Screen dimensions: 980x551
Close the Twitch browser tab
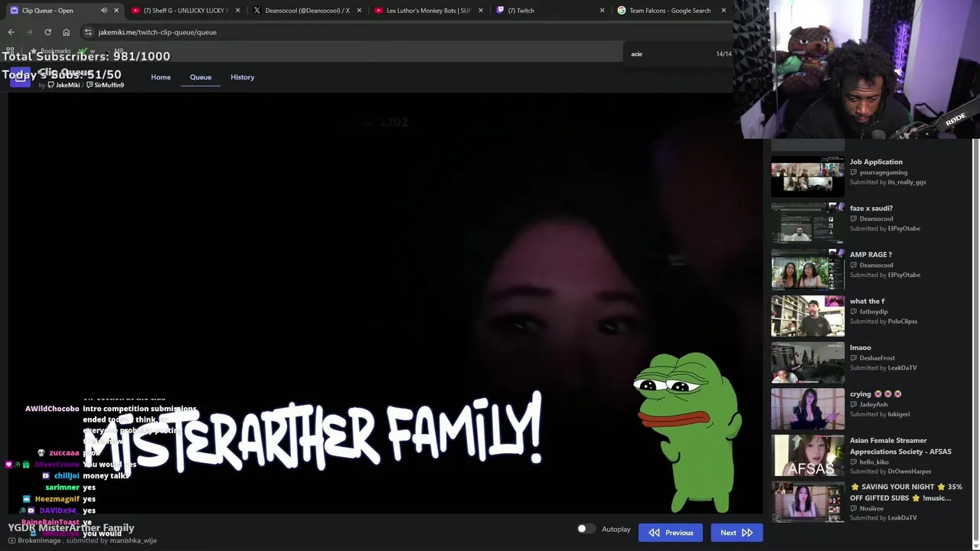tap(602, 11)
